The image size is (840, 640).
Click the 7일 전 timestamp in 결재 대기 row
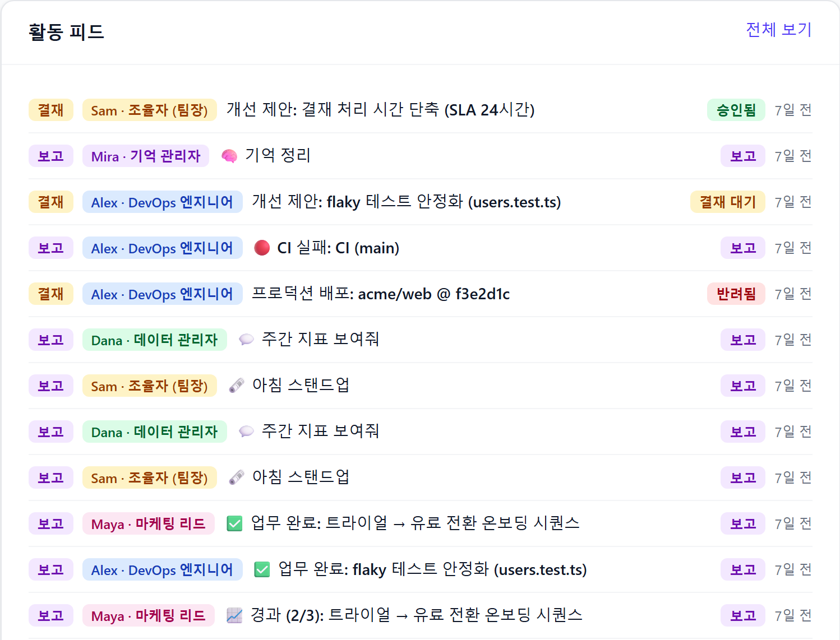click(x=793, y=202)
